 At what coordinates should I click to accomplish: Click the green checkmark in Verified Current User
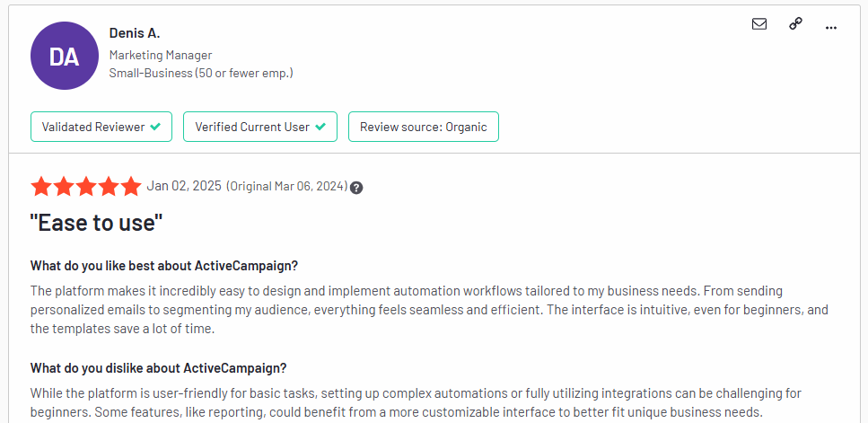(320, 127)
